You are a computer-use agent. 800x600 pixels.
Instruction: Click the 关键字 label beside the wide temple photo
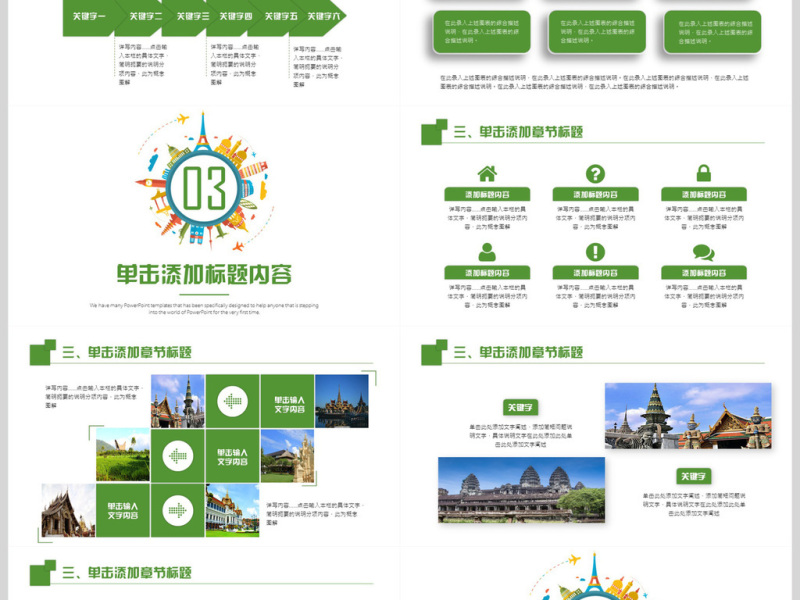(520, 407)
